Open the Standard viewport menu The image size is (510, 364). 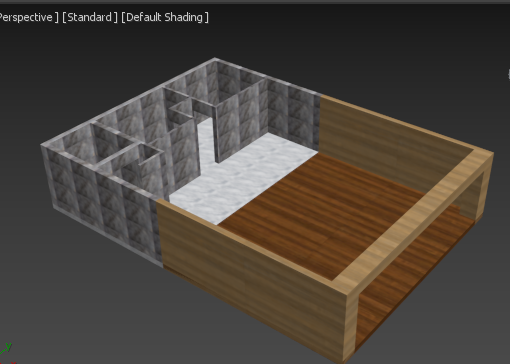tap(90, 17)
